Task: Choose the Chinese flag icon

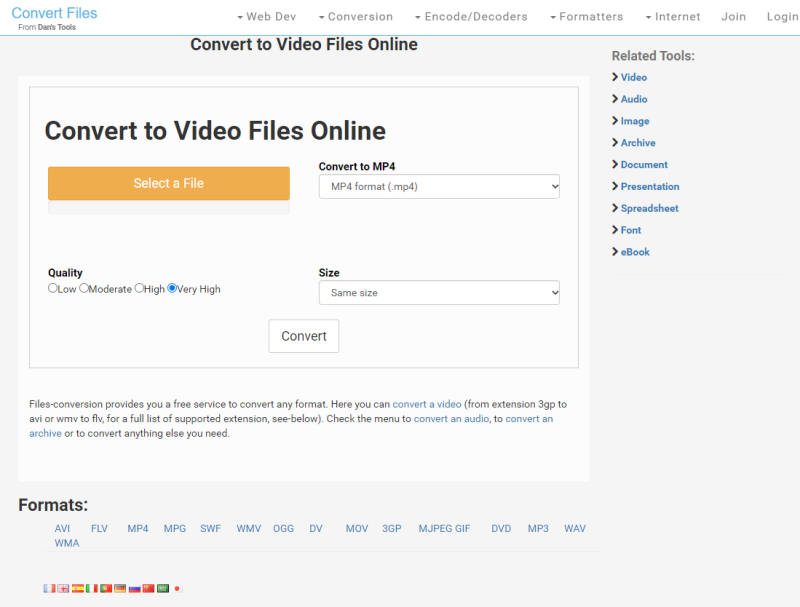Action: 148,588
